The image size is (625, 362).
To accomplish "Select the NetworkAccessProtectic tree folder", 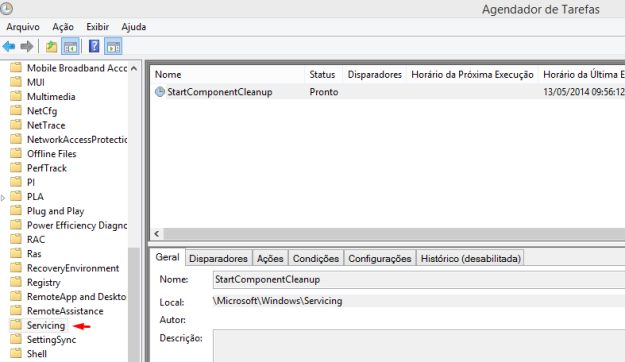I will click(x=77, y=140).
